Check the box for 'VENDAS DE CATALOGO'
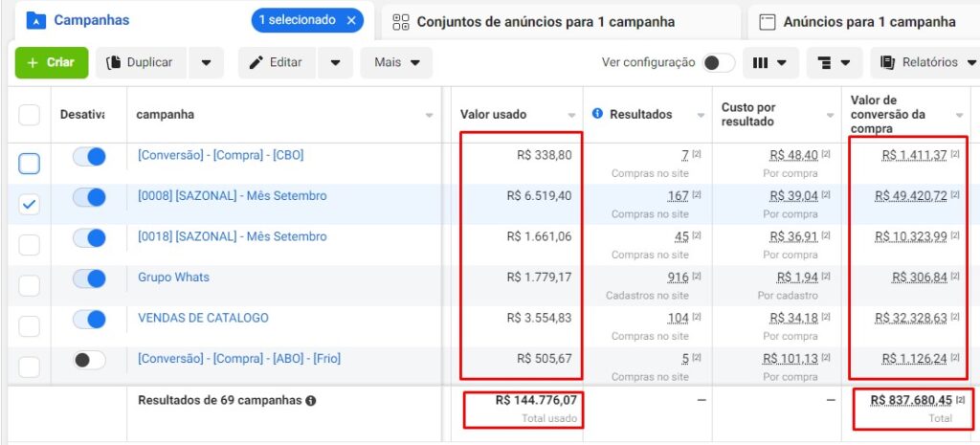The image size is (980, 445). coord(29,325)
